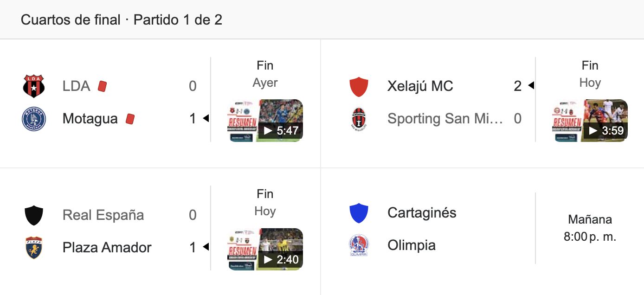Click the Plaza Amador crest icon

34,248
